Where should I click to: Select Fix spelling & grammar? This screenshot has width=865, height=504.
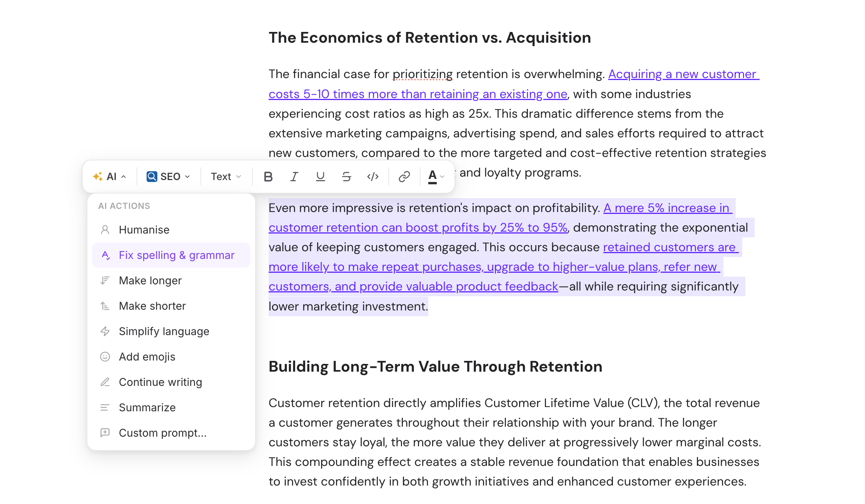click(x=176, y=255)
